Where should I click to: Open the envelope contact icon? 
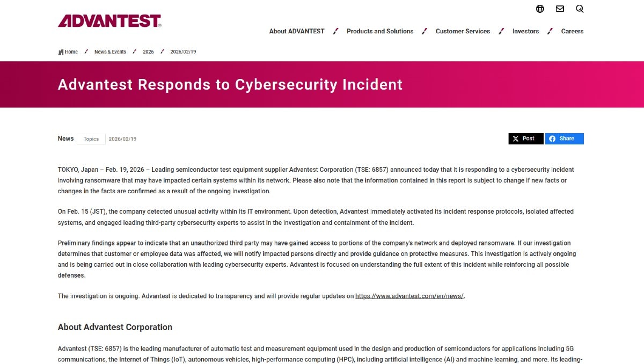click(560, 9)
